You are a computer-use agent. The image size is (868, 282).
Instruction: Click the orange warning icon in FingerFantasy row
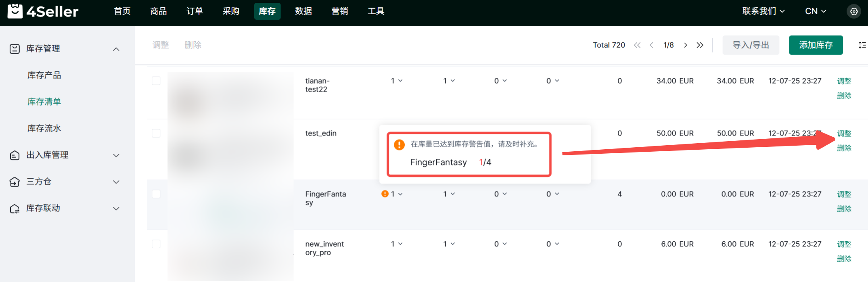385,194
